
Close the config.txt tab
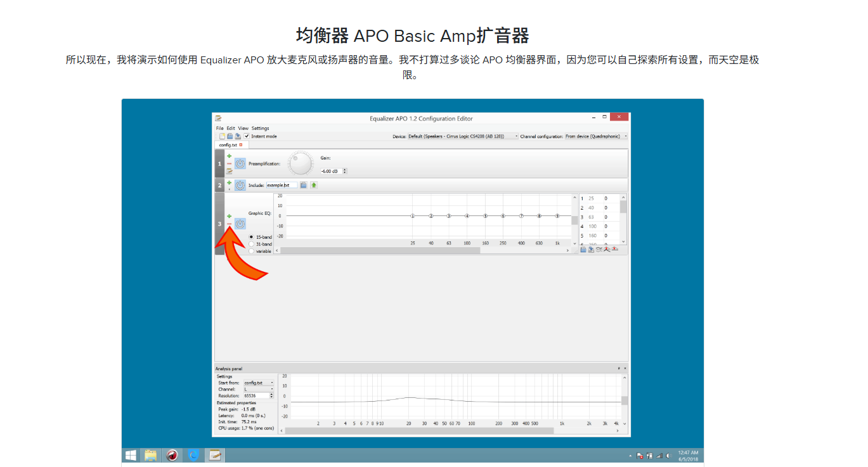click(x=241, y=144)
